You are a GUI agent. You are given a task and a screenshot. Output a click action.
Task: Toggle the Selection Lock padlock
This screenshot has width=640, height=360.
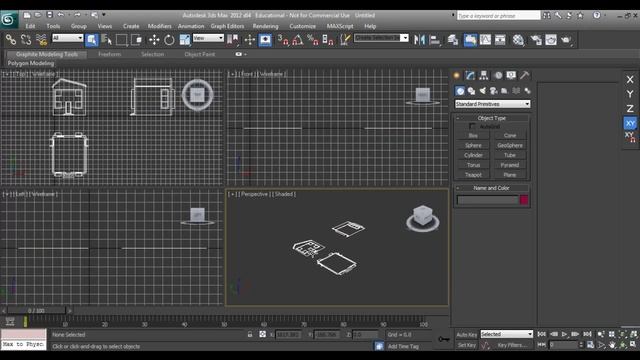click(x=250, y=334)
